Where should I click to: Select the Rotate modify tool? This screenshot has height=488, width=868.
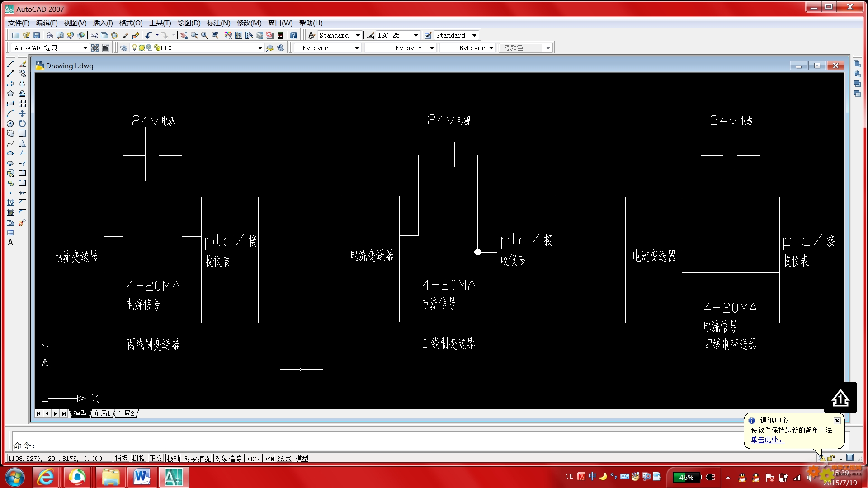tap(22, 123)
